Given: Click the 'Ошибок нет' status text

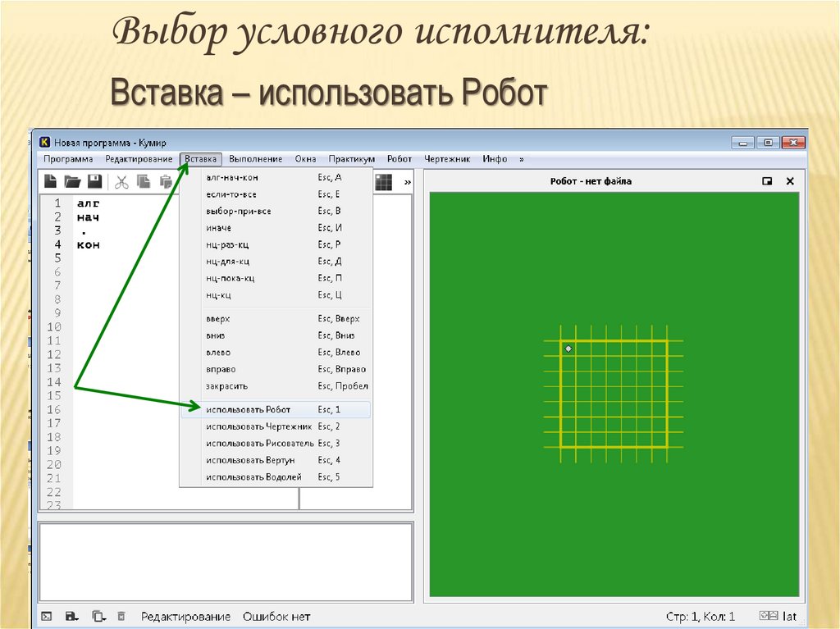Looking at the screenshot, I should (276, 617).
